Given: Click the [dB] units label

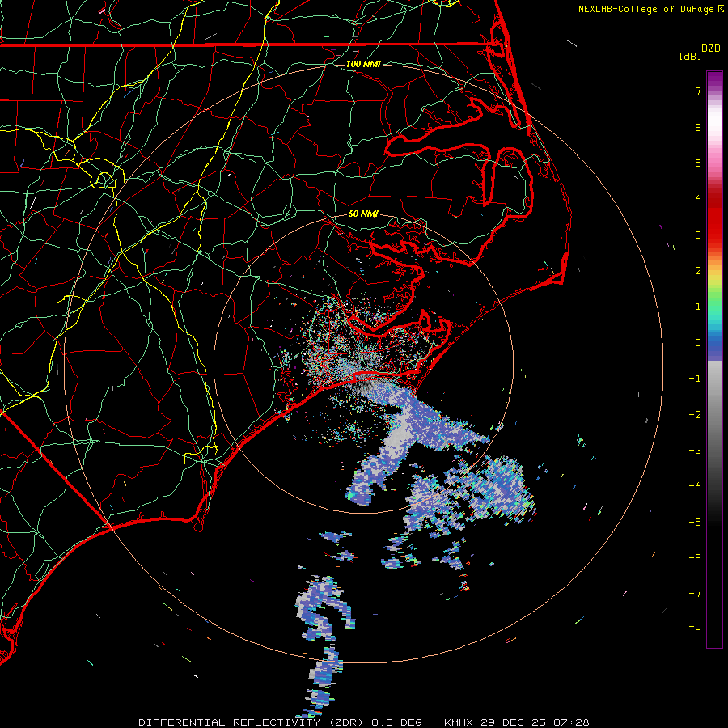Looking at the screenshot, I should 691,57.
